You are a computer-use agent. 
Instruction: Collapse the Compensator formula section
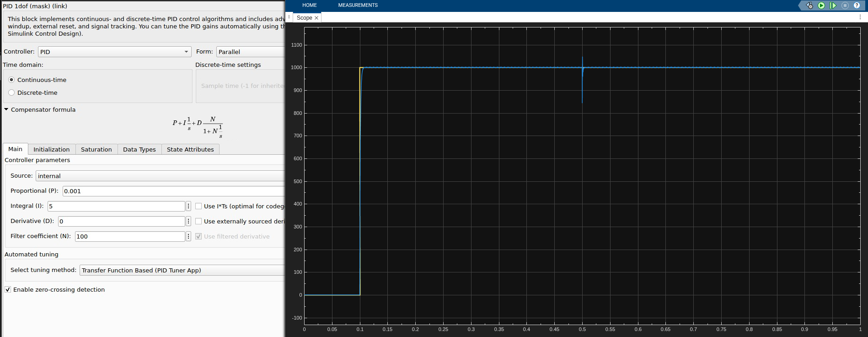6,109
